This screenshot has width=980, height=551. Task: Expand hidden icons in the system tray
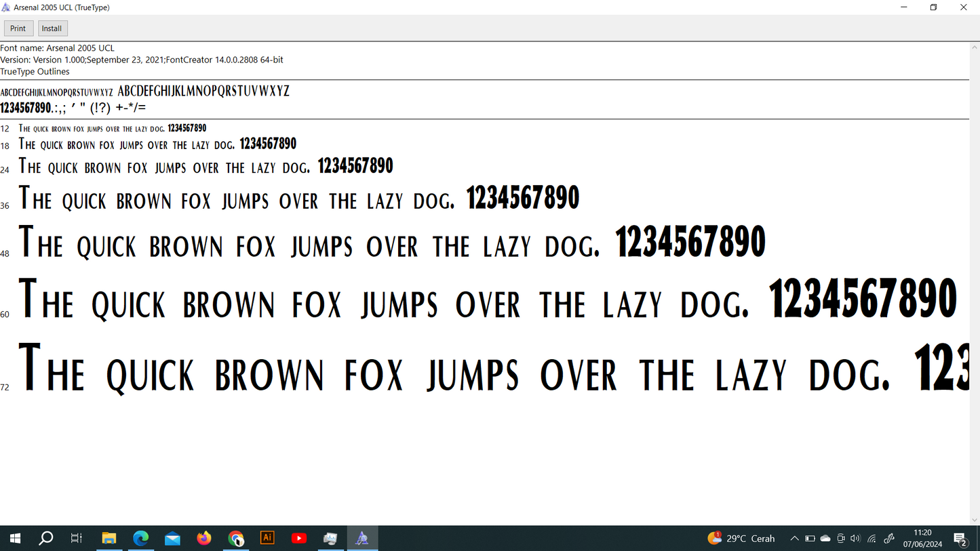tap(794, 537)
